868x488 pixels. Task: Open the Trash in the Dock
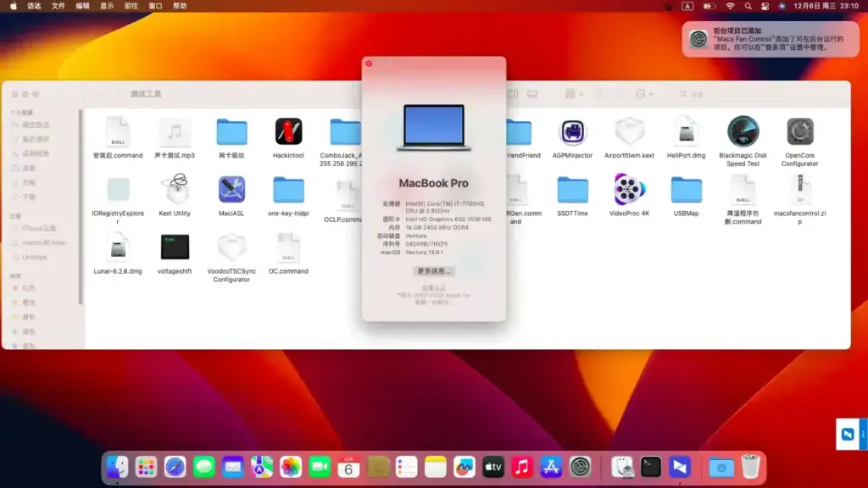(x=751, y=467)
